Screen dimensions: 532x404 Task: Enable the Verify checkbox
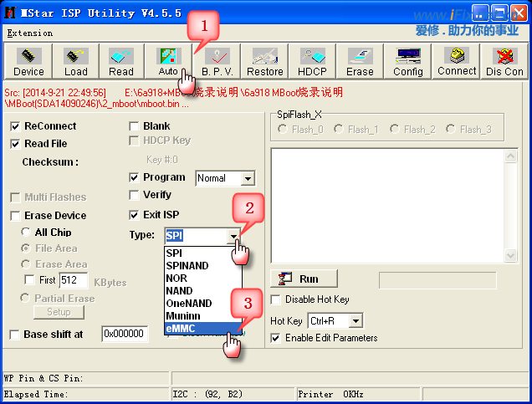tap(134, 195)
